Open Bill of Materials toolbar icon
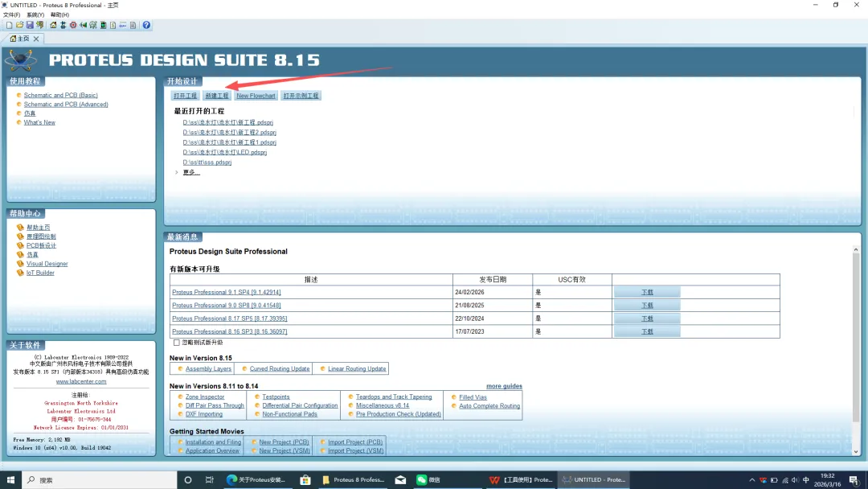The width and height of the screenshot is (868, 489). tap(113, 25)
